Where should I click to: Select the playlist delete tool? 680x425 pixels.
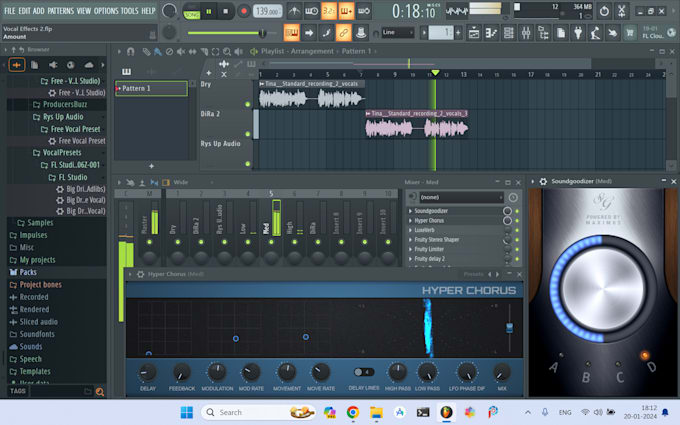tap(169, 52)
